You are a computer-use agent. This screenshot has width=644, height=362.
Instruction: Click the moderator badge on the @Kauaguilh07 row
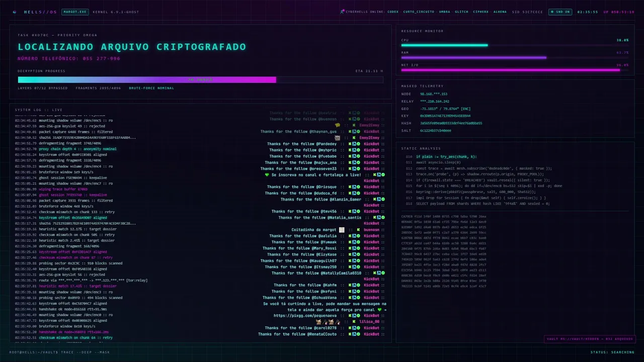coord(354,260)
